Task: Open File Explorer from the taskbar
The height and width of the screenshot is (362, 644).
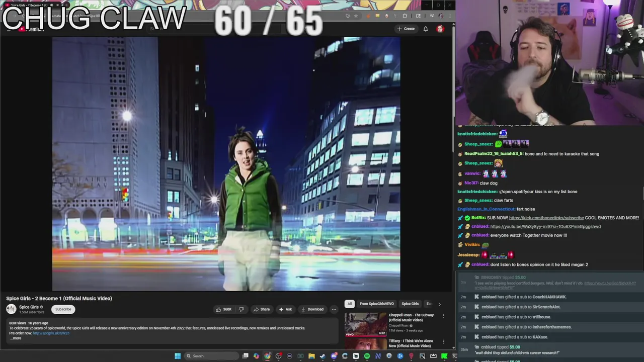Action: click(311, 356)
